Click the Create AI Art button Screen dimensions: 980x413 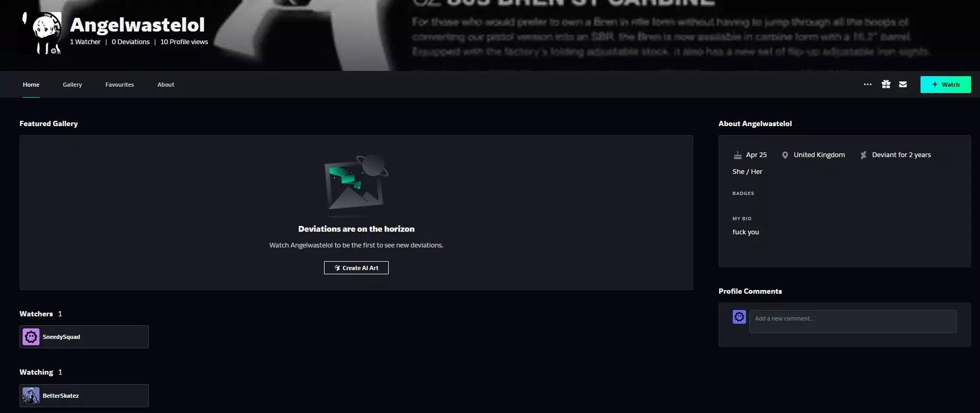point(356,268)
